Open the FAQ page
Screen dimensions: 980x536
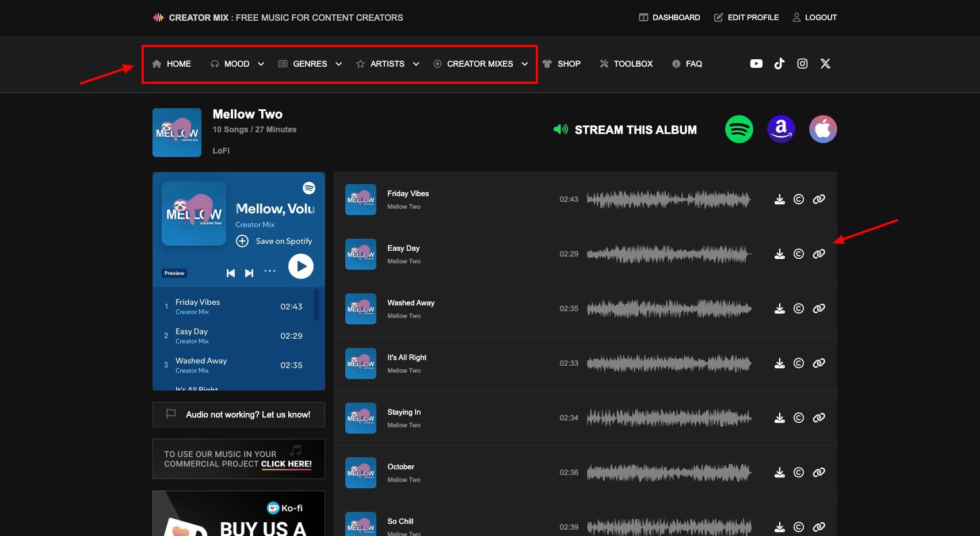(x=687, y=64)
